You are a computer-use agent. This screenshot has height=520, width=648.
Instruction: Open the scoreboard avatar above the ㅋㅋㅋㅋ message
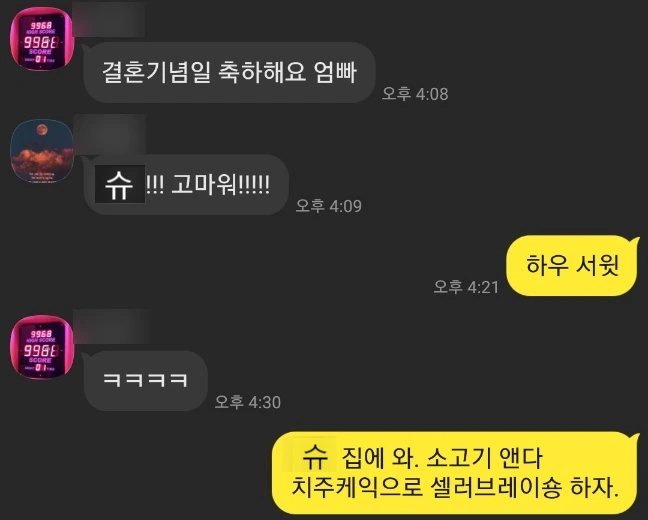[x=42, y=347]
